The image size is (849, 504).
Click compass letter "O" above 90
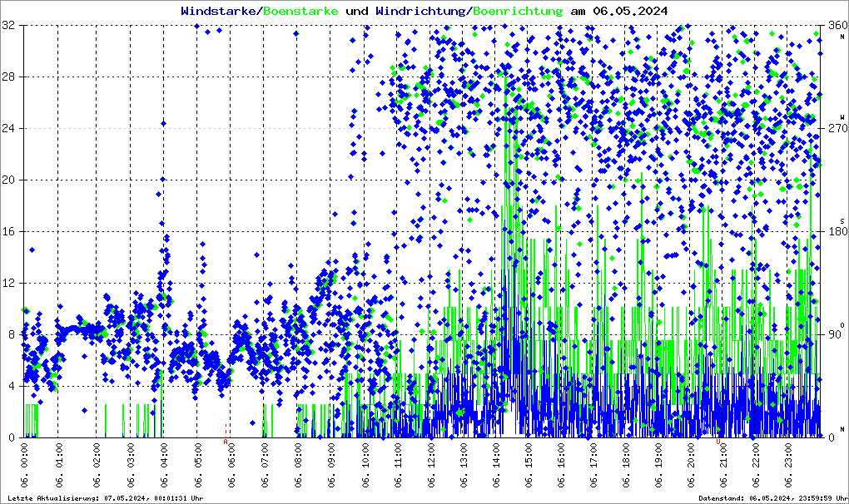tap(842, 325)
